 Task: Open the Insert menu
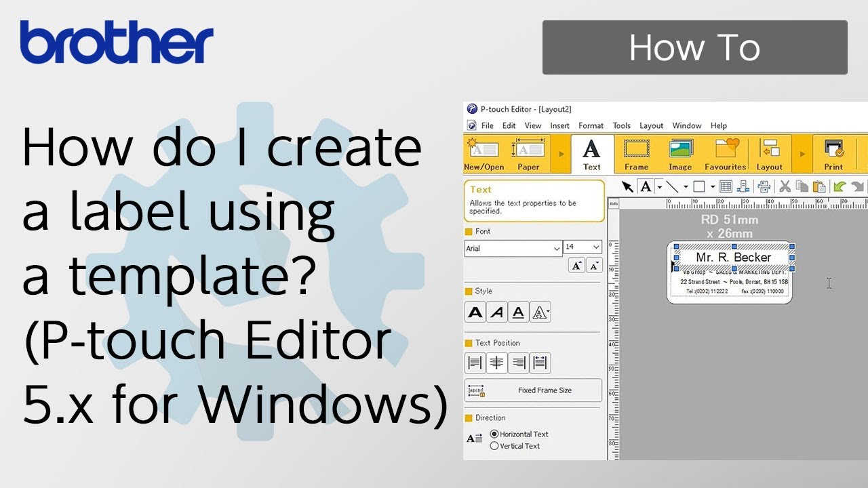click(x=560, y=125)
